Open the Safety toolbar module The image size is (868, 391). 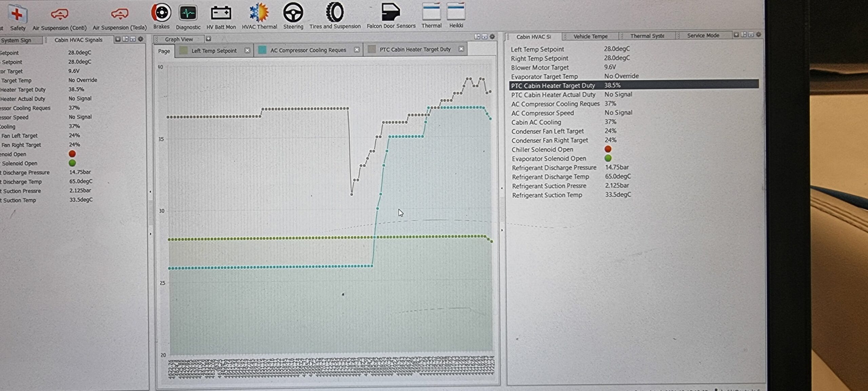coord(17,18)
